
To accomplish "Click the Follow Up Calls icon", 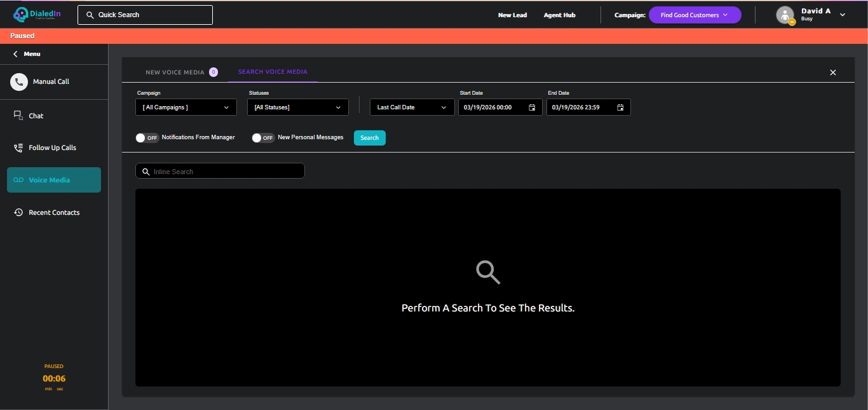I will 18,147.
